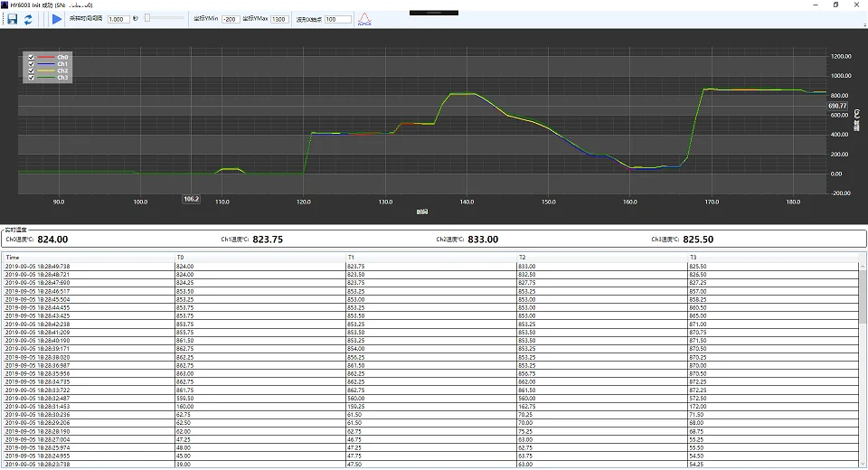Click the table scrollbar down arrow
868x470 pixels.
coord(863,464)
